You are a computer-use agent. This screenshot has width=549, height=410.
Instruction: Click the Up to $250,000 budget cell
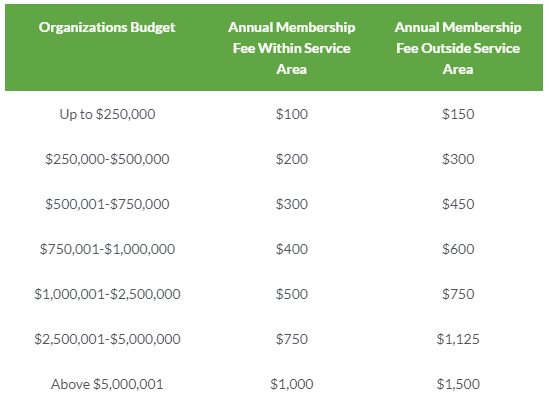107,114
